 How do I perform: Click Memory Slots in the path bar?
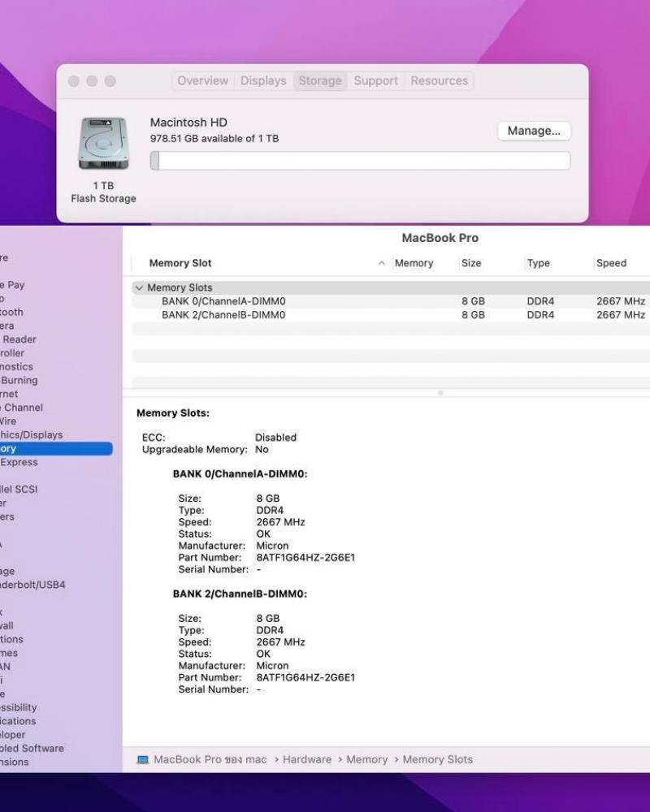pos(437,759)
